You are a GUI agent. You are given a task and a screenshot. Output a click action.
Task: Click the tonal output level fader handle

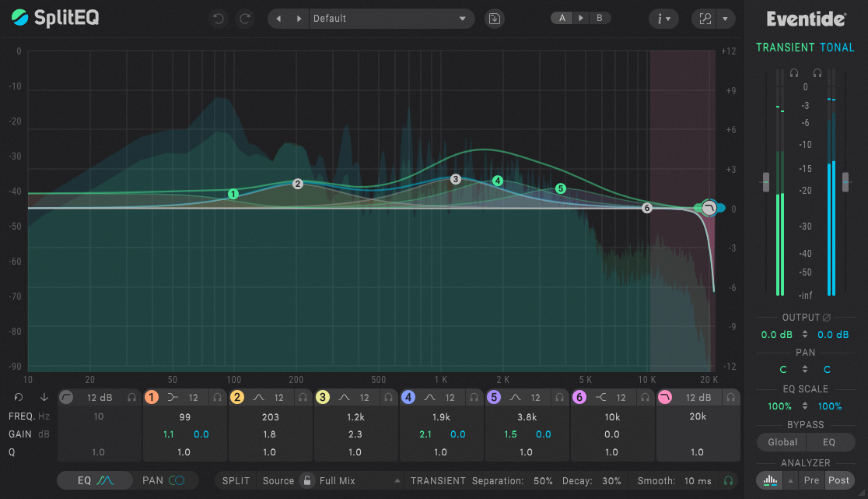click(845, 182)
